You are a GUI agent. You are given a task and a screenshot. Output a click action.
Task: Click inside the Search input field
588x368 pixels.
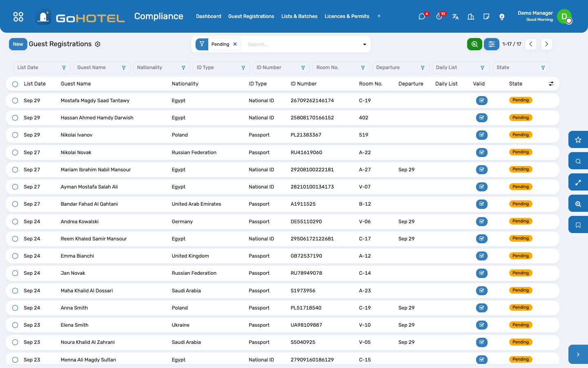[x=301, y=44]
